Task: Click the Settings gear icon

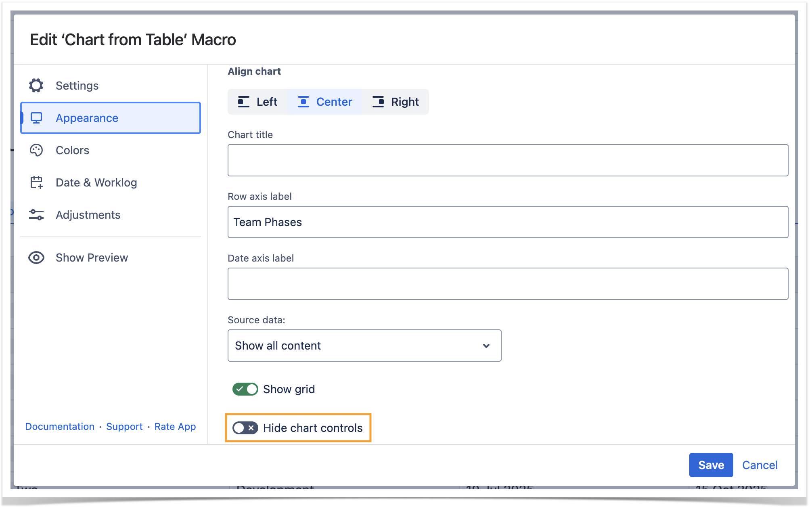Action: (x=36, y=86)
